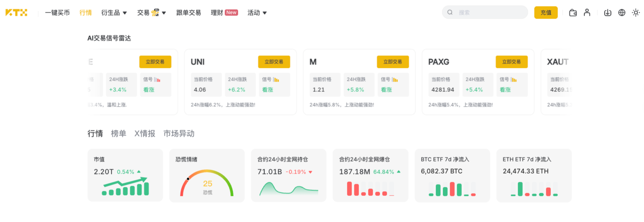This screenshot has height=222, width=644.
Task: Click the 71.01B open interest value
Action: (270, 172)
